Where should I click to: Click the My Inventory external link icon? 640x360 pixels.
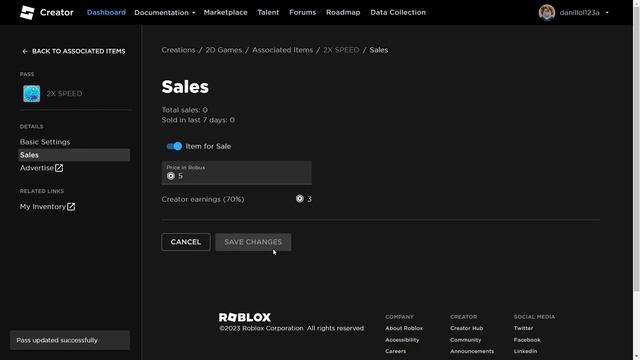[71, 207]
